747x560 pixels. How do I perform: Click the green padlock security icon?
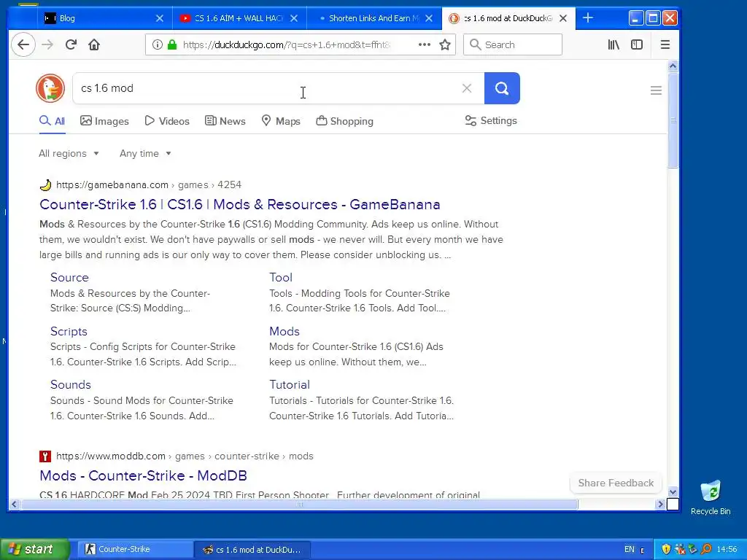(x=172, y=44)
